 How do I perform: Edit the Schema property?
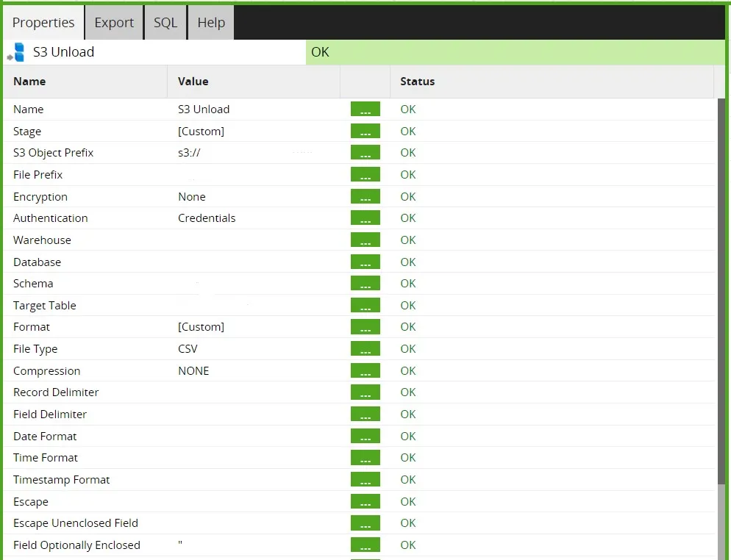click(x=365, y=283)
